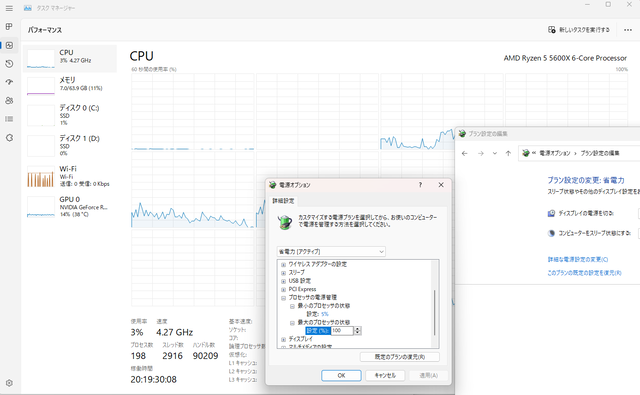Click the battery icon in 電源オプション title bar

[273, 185]
